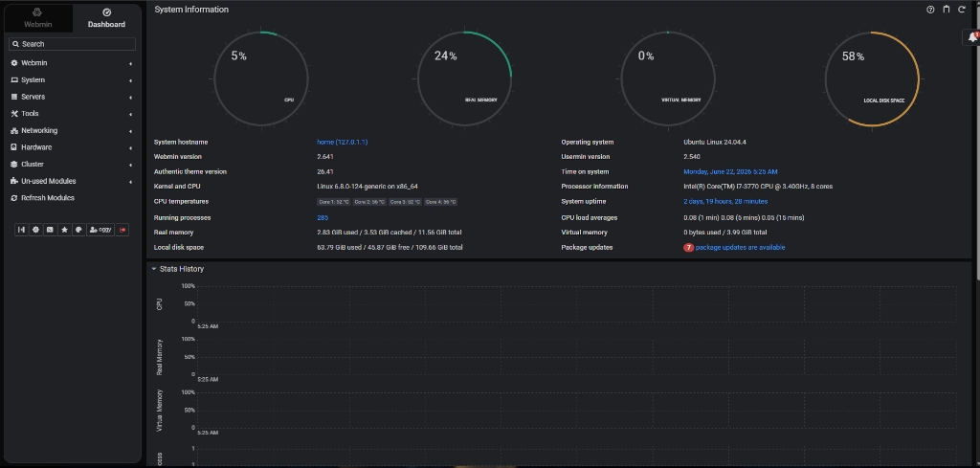Expand the Servers menu category
Viewport: 980px width, 468px height.
click(x=72, y=97)
